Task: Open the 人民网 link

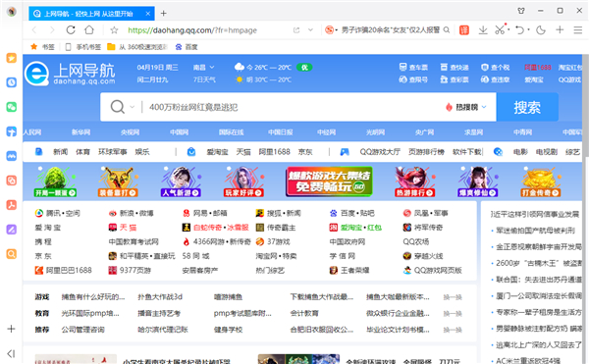Action: tap(32, 132)
